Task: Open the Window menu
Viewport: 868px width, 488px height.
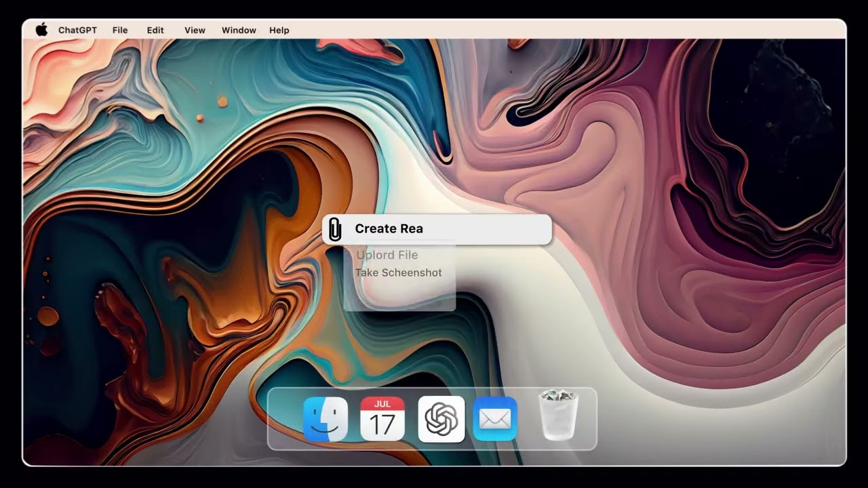Action: coord(239,30)
